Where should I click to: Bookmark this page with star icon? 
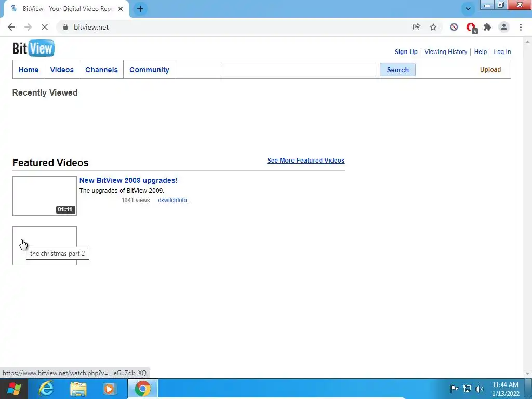click(433, 27)
